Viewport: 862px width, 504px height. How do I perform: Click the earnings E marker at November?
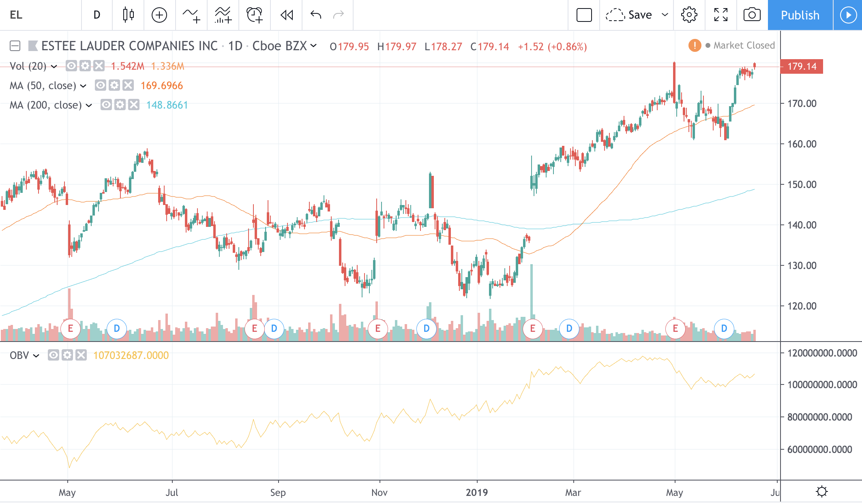click(378, 329)
